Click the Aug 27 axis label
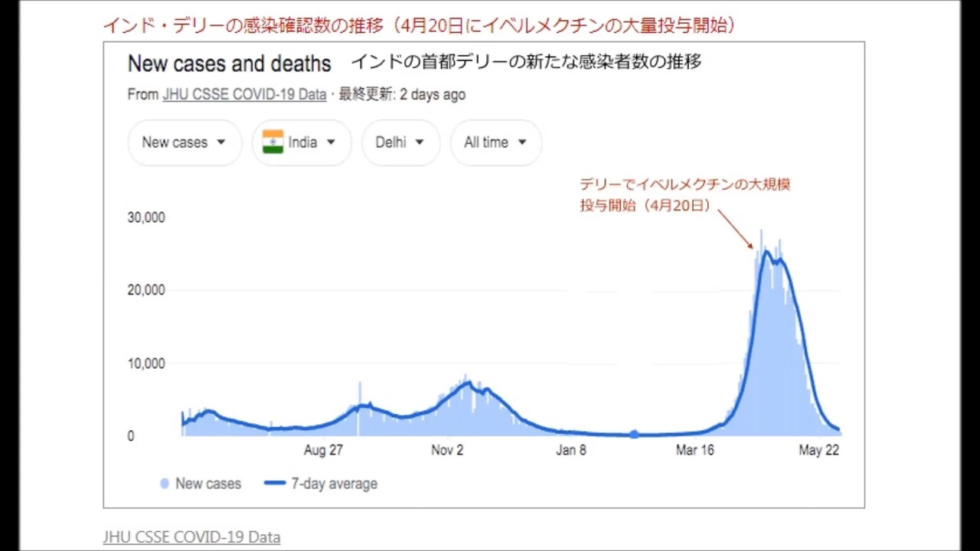Screen dimensions: 980x551 click(323, 450)
